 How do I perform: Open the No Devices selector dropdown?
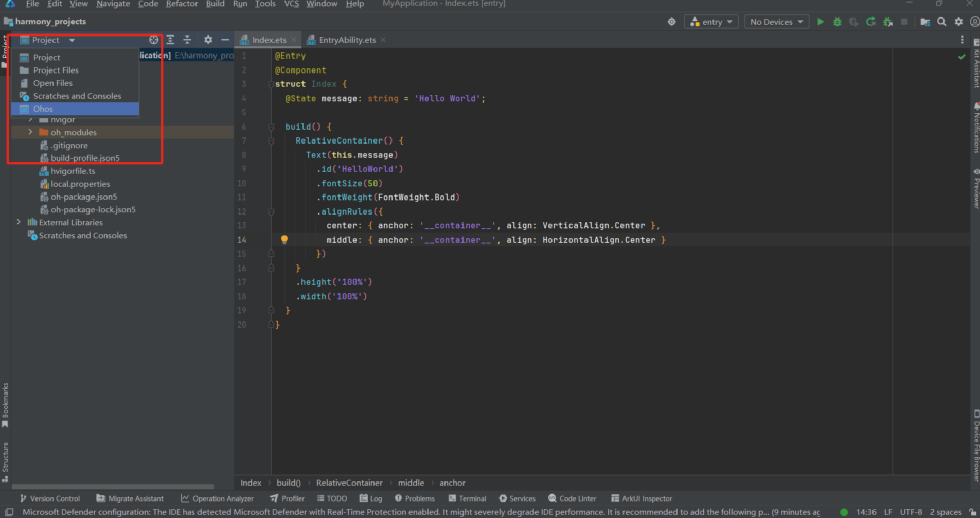click(776, 22)
